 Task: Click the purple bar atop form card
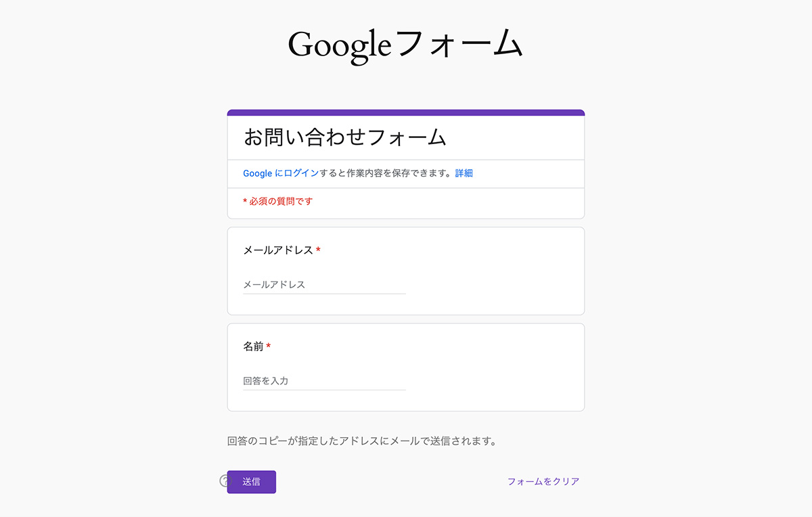click(x=406, y=112)
